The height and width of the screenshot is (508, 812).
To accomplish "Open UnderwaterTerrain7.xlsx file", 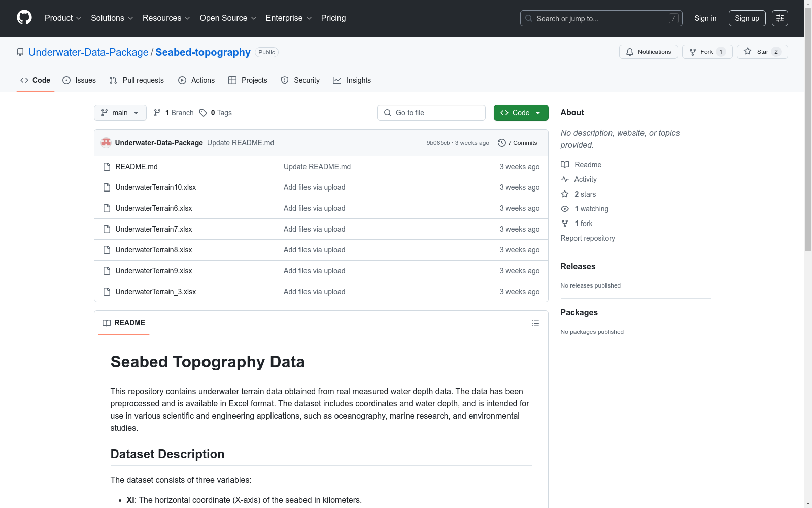I will [x=154, y=229].
